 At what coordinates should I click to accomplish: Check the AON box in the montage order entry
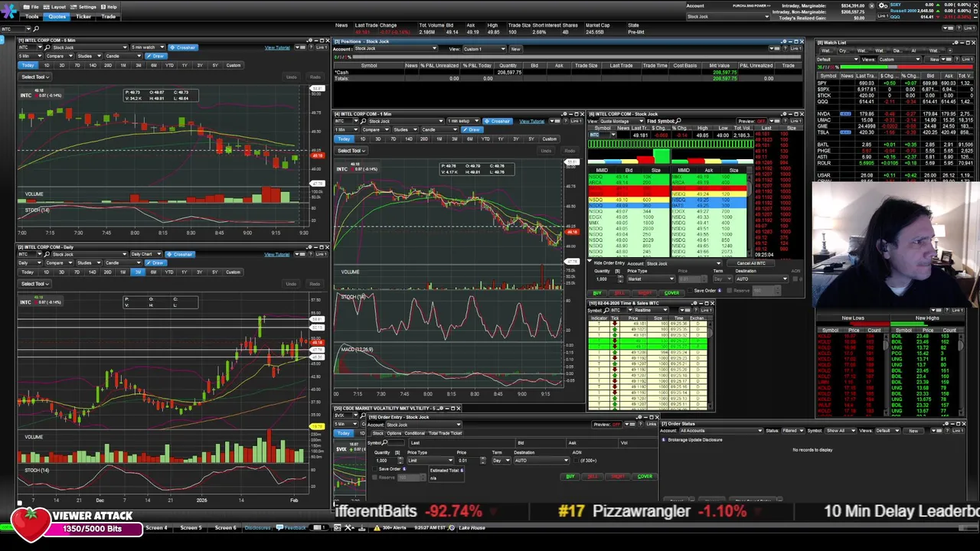(x=795, y=279)
